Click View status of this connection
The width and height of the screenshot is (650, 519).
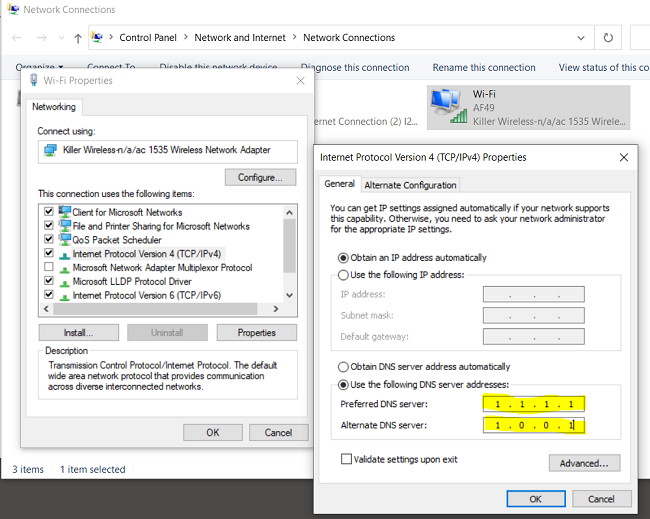[x=604, y=68]
